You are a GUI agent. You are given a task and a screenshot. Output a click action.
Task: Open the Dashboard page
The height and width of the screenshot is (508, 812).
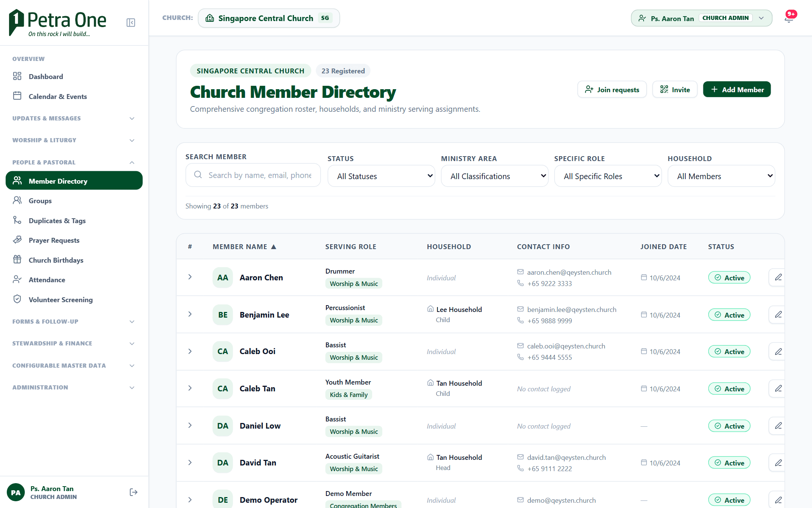(74, 76)
